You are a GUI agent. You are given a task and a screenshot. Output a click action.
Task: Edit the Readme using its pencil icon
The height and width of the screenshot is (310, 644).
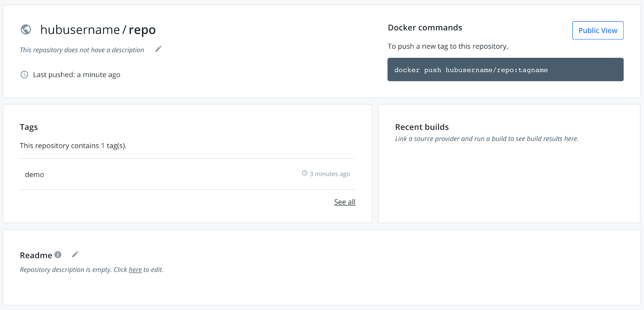point(75,254)
